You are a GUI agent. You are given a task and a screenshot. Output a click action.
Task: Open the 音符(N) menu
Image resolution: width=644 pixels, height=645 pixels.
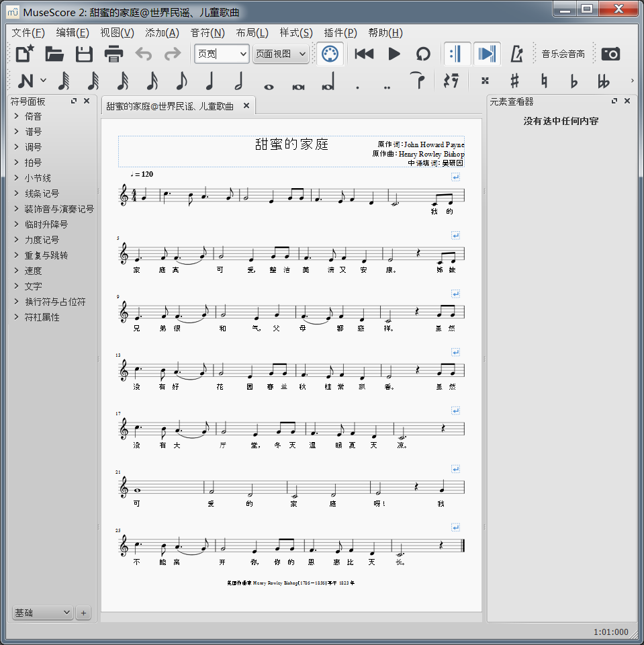click(208, 33)
